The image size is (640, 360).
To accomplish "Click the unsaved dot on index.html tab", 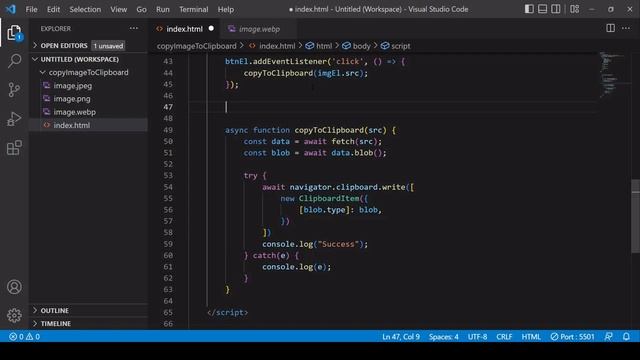I will coord(211,28).
